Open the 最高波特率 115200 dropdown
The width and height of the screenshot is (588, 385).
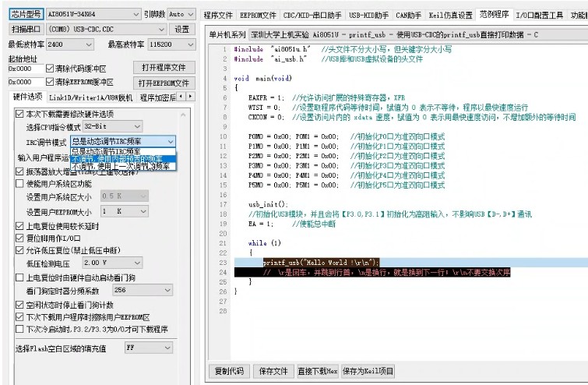172,44
